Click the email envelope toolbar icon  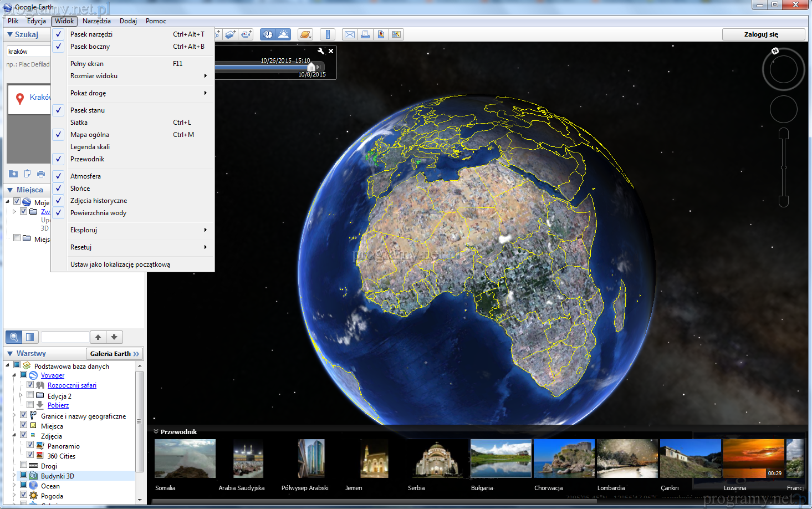pyautogui.click(x=350, y=34)
